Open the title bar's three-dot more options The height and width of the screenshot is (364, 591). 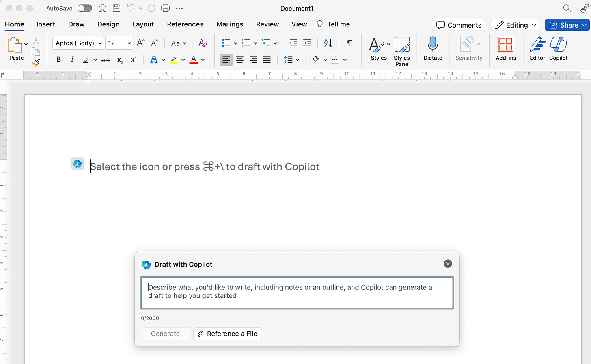click(x=179, y=8)
